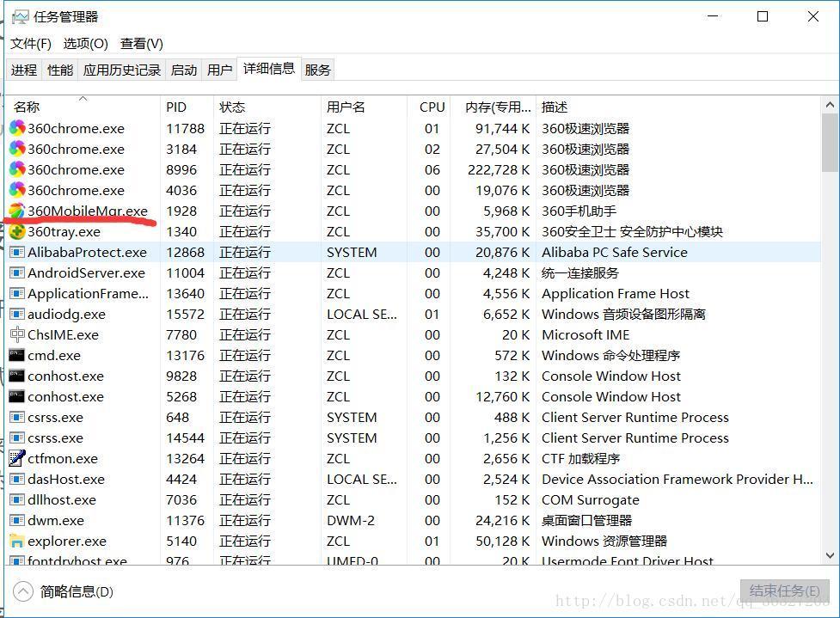Click the audiodg.exe process icon
Image resolution: width=840 pixels, height=618 pixels.
click(17, 315)
